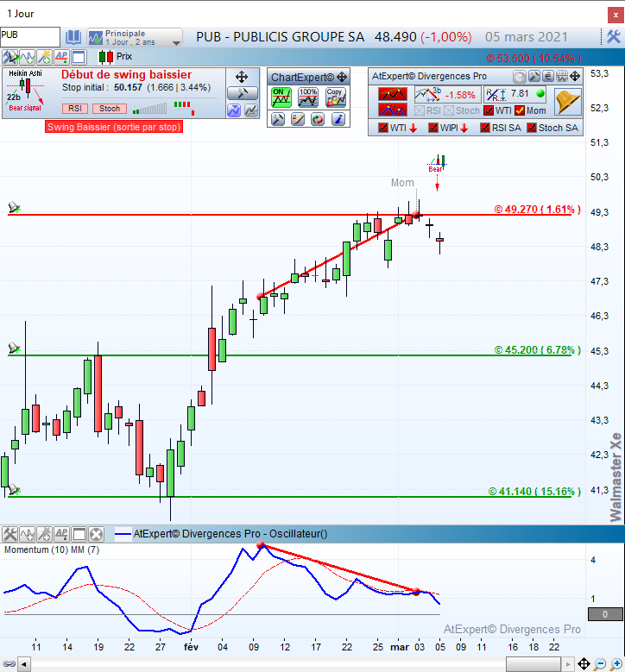Open the Heikin Ashi panel wrench settings
The height and width of the screenshot is (672, 625).
pyautogui.click(x=243, y=93)
